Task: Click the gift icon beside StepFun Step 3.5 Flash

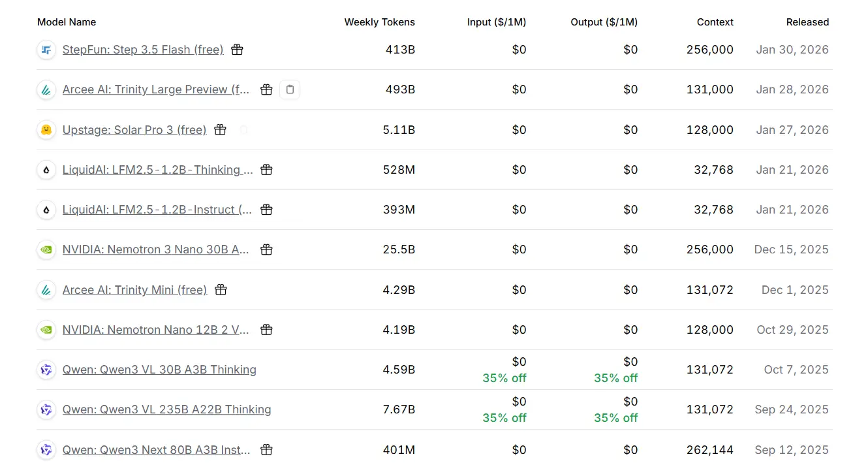Action: [238, 50]
